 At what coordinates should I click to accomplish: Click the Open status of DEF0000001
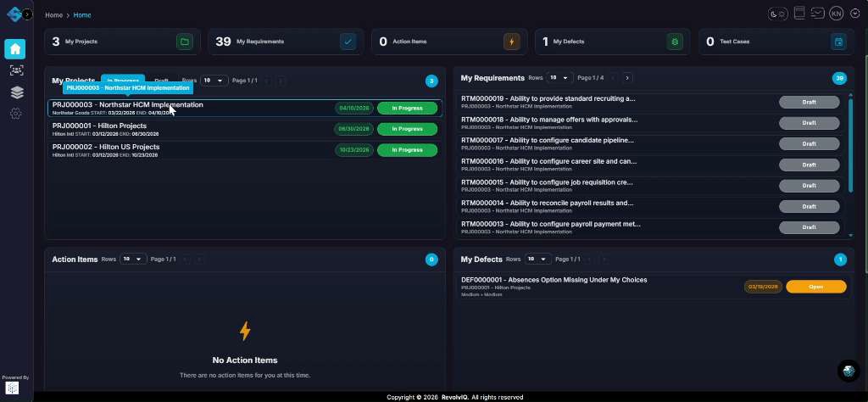pyautogui.click(x=816, y=287)
